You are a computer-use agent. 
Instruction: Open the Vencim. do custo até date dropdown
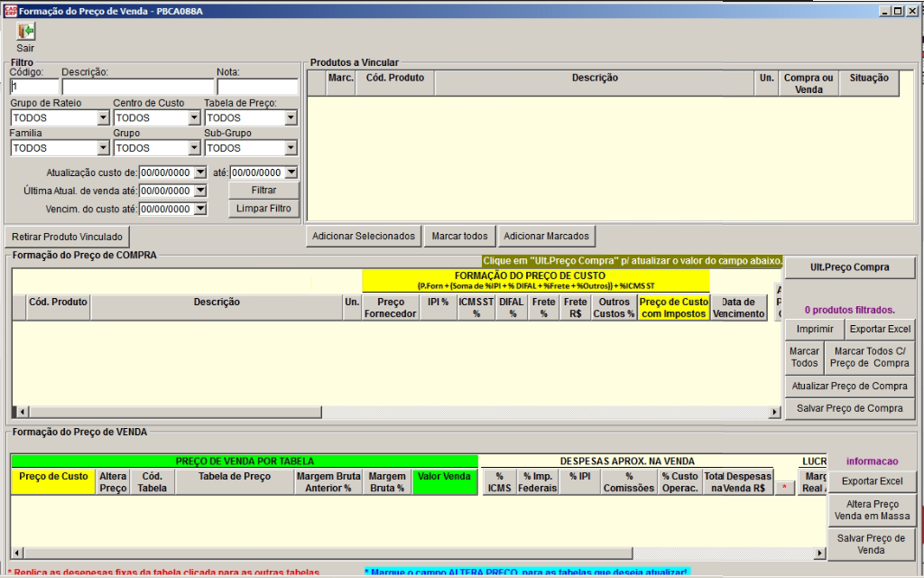(200, 210)
